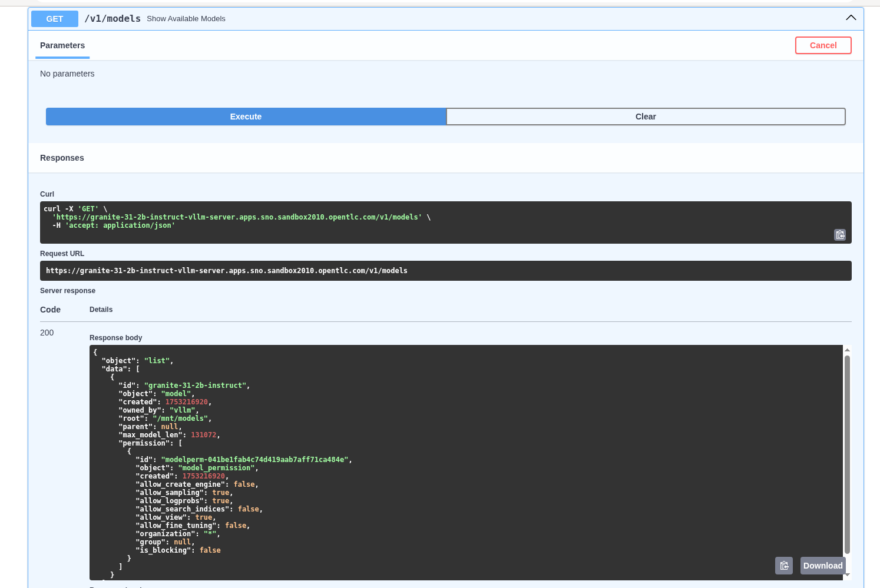
Task: Click response body scrollbar thumb
Action: coord(847,454)
